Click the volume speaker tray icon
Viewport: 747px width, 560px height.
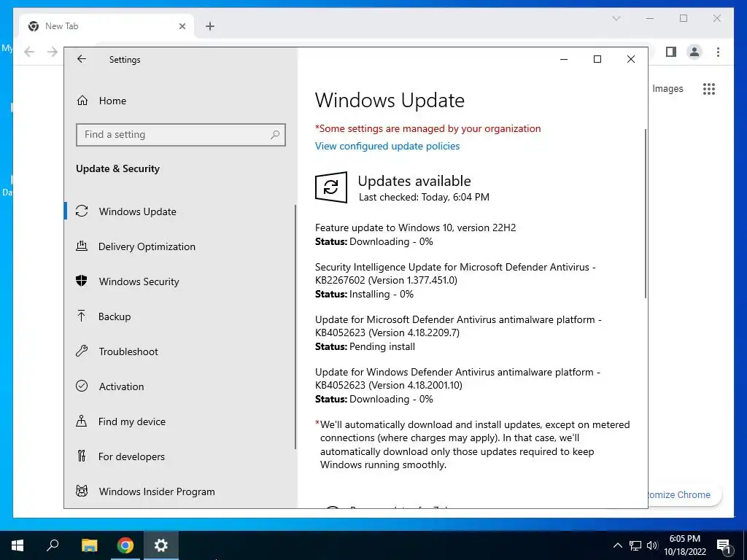click(652, 545)
